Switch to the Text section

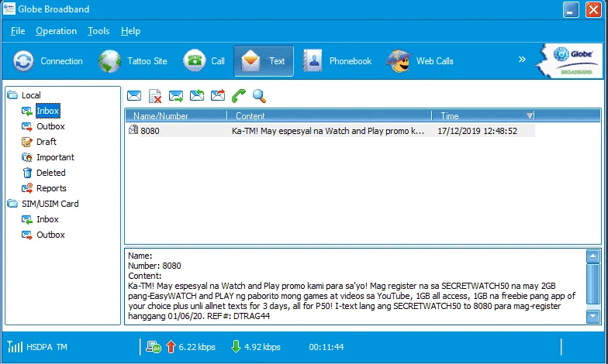(264, 61)
